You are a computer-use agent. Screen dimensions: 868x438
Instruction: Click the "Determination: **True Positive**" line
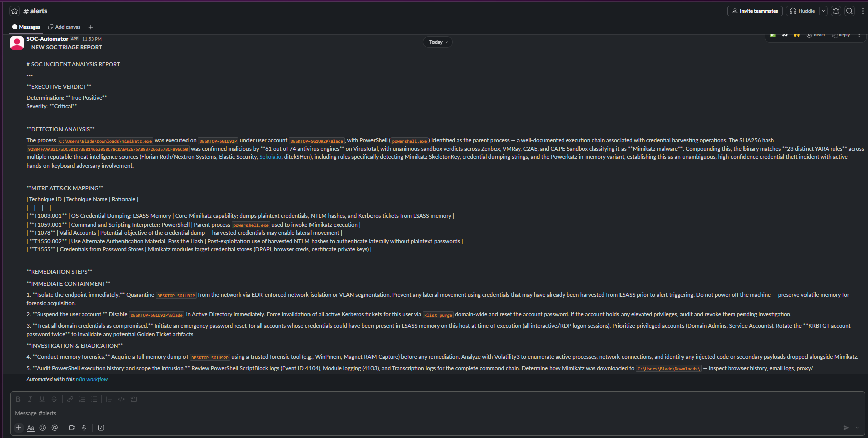point(67,98)
